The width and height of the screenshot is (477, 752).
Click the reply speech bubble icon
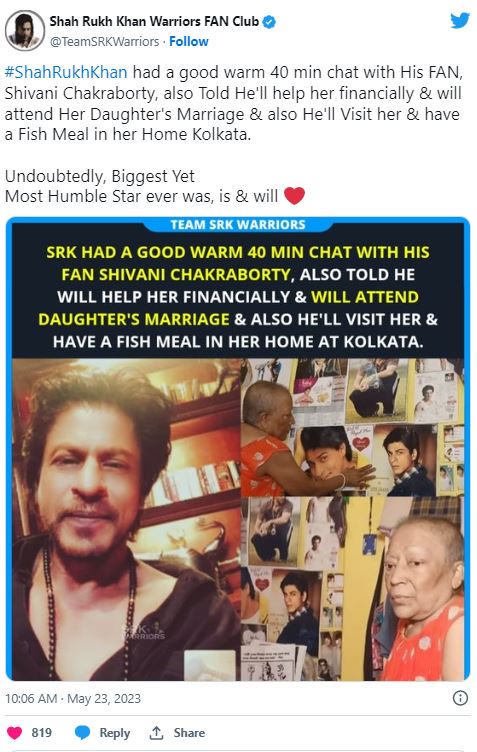tap(82, 732)
